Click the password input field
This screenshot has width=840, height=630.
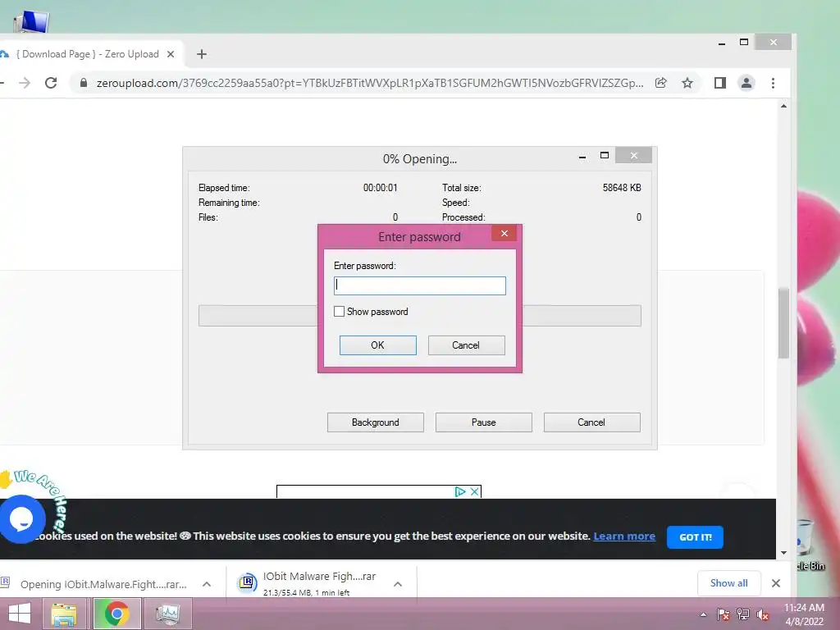coord(419,285)
